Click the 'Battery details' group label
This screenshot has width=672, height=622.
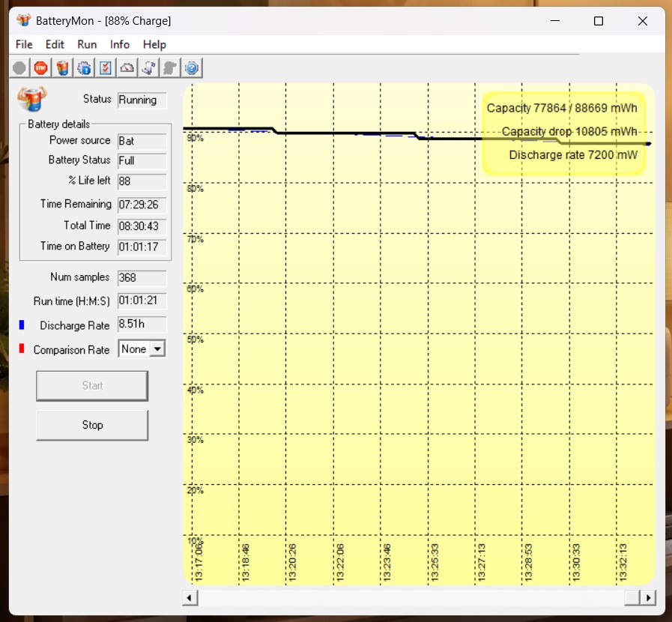point(58,124)
